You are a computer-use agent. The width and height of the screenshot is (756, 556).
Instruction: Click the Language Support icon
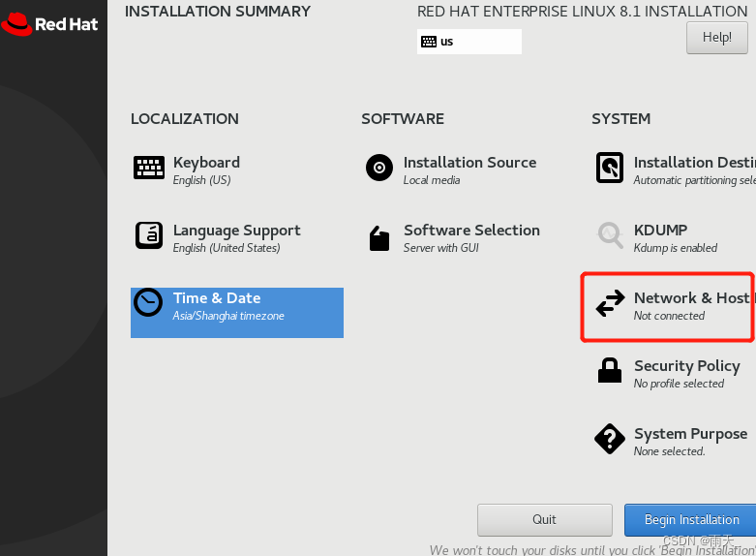pos(148,235)
